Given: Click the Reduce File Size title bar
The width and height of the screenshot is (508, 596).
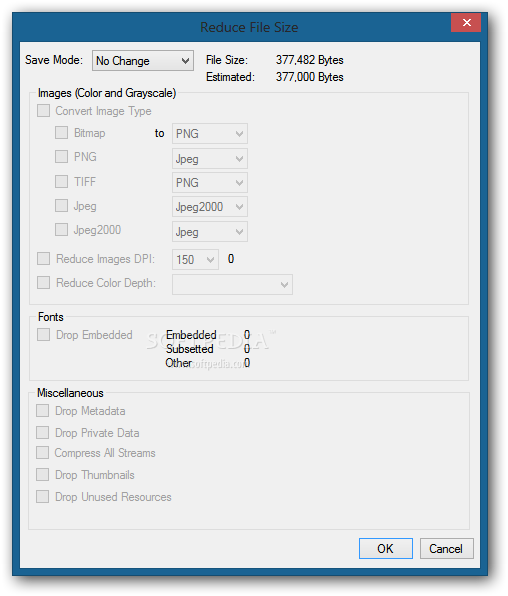Looking at the screenshot, I should pyautogui.click(x=249, y=27).
